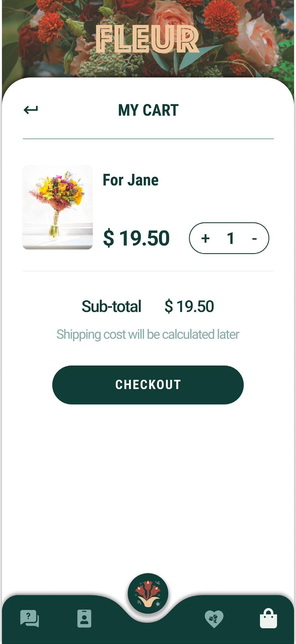Go back using the return arrow

click(x=31, y=110)
